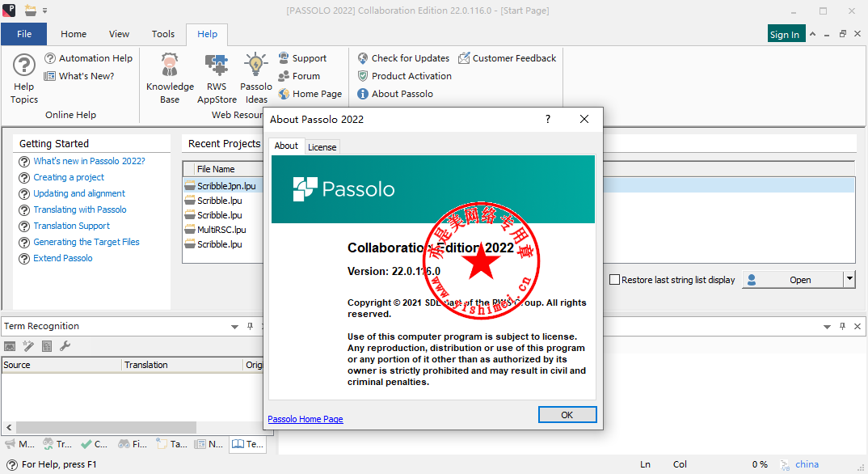The width and height of the screenshot is (868, 474).
Task: Click Support in Web Resources
Action: (302, 58)
